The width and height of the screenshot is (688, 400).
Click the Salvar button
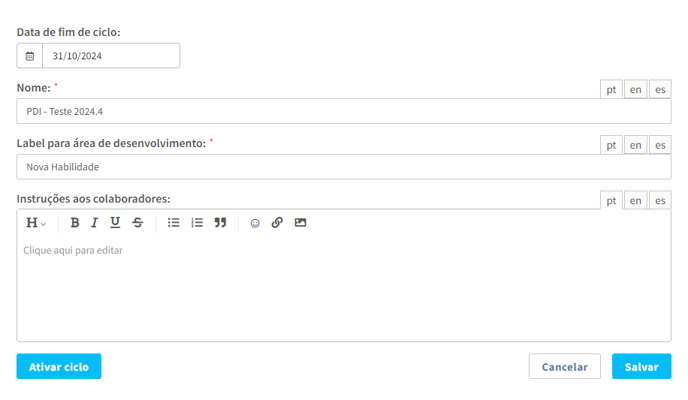[x=641, y=366]
